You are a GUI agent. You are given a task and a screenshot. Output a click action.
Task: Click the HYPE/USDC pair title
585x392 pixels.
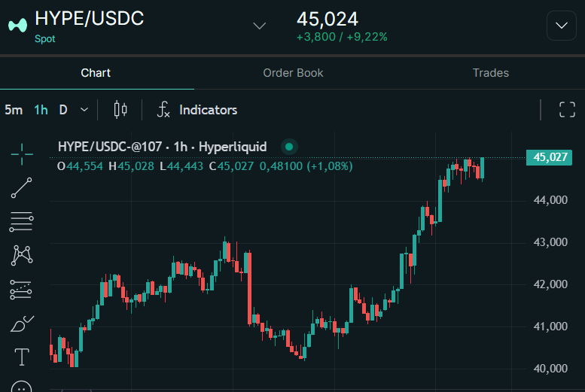coord(89,18)
